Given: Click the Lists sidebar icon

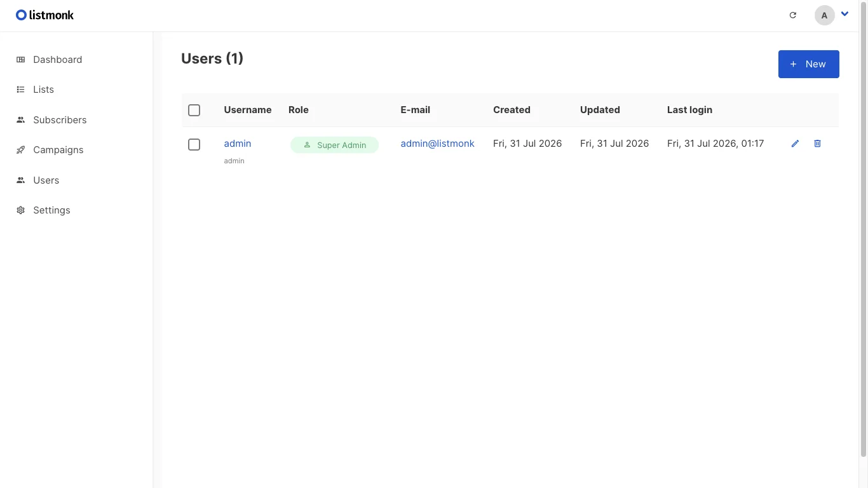Looking at the screenshot, I should coord(20,90).
